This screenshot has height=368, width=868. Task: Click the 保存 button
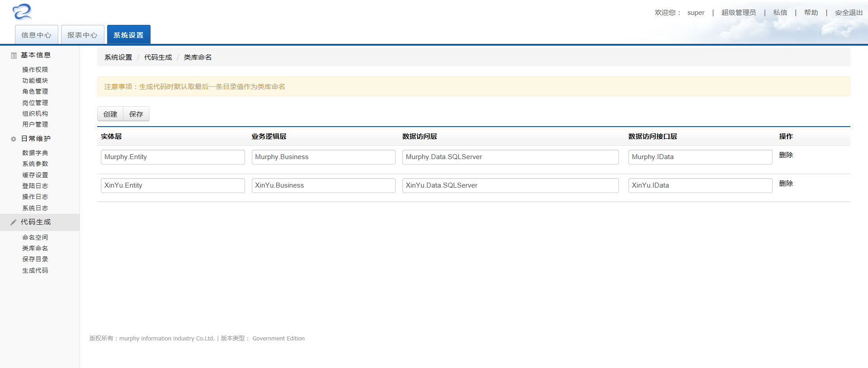136,114
